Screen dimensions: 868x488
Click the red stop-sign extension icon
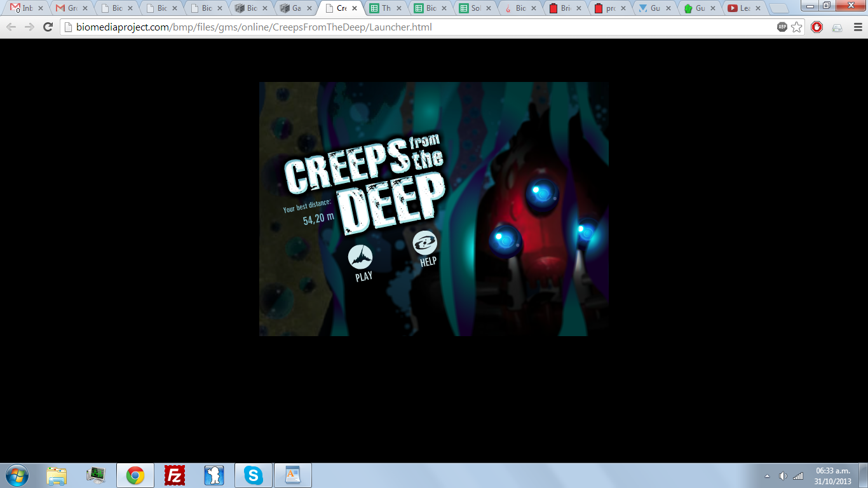pyautogui.click(x=816, y=28)
